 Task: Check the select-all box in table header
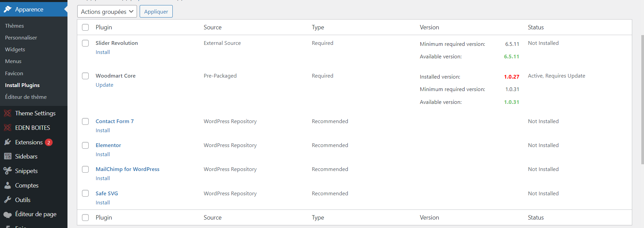[85, 27]
